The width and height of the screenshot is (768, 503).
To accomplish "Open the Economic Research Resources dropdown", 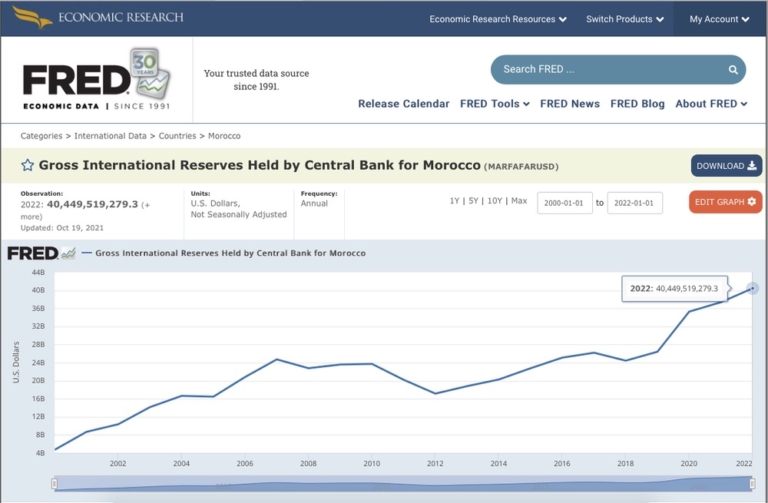I will [497, 19].
